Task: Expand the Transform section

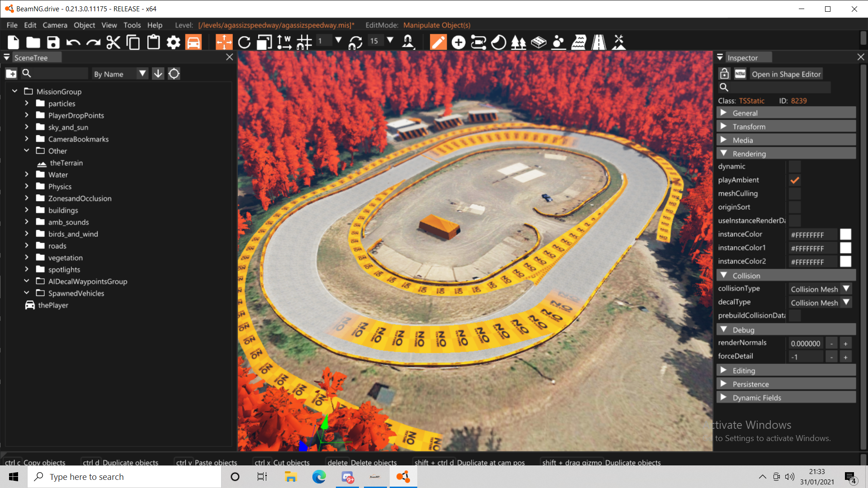Action: (x=786, y=127)
